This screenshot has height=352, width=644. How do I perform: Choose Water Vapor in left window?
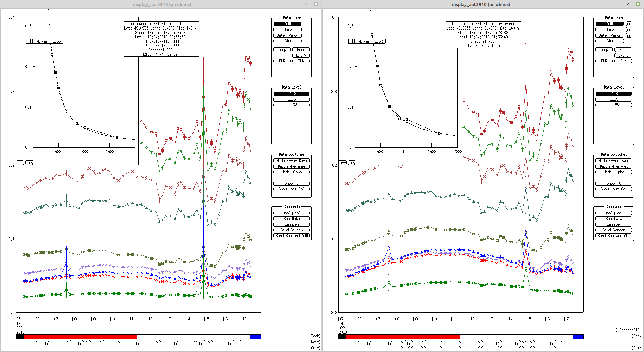click(x=288, y=35)
